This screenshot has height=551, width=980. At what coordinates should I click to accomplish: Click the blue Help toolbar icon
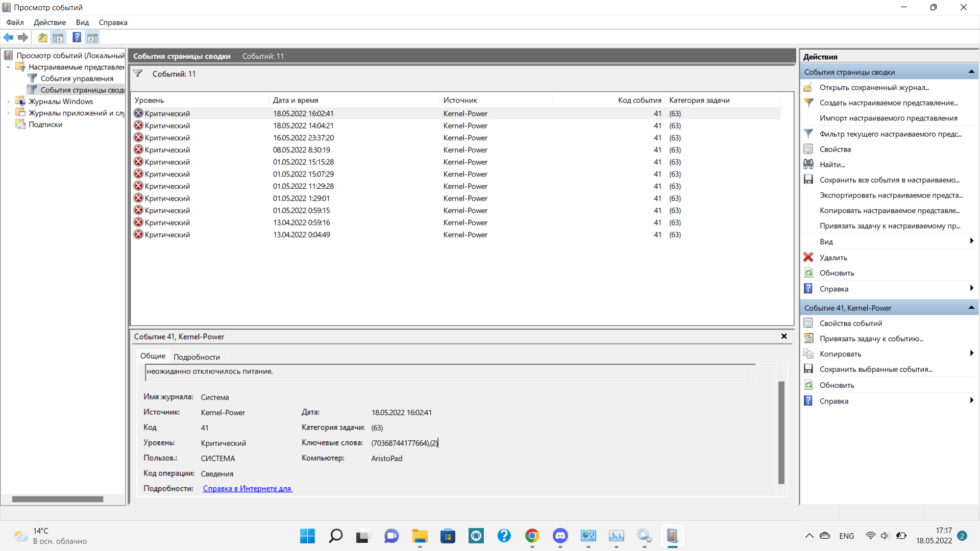[x=77, y=37]
